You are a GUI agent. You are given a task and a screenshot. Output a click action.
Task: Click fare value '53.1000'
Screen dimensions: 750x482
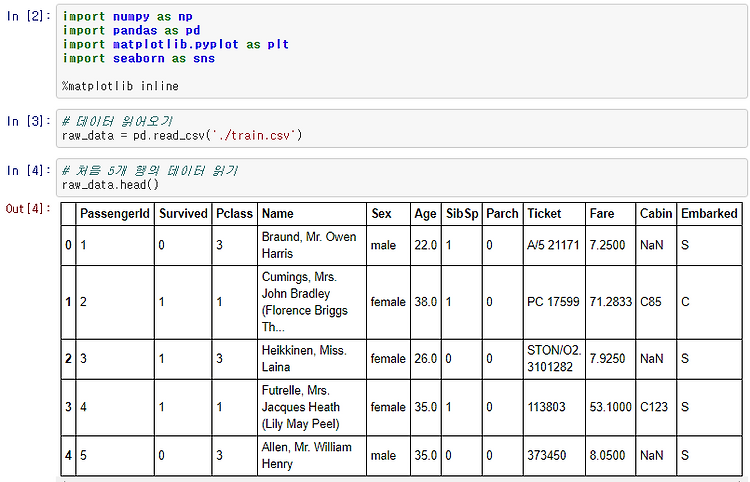[610, 407]
